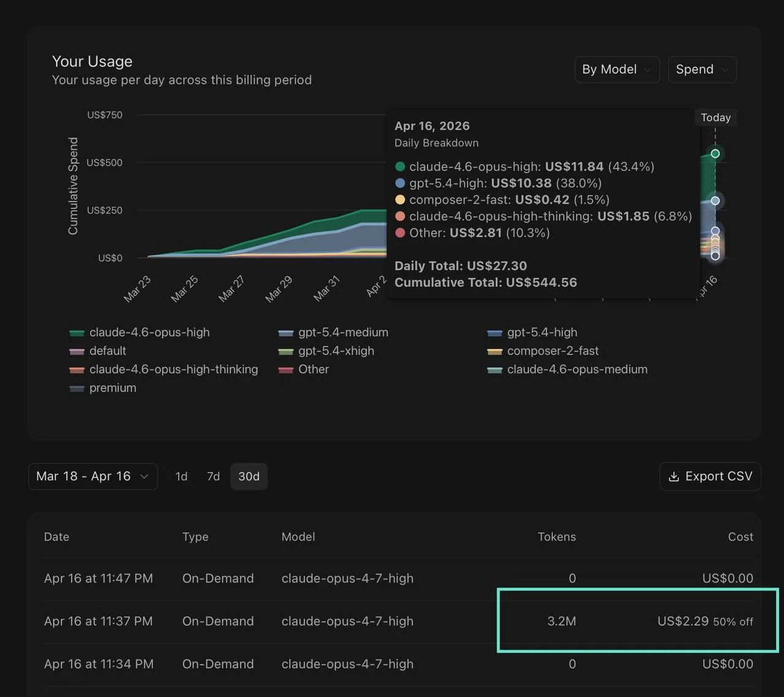The width and height of the screenshot is (784, 697).
Task: Click On-Demand in the 11:47 PM row
Action: 218,578
